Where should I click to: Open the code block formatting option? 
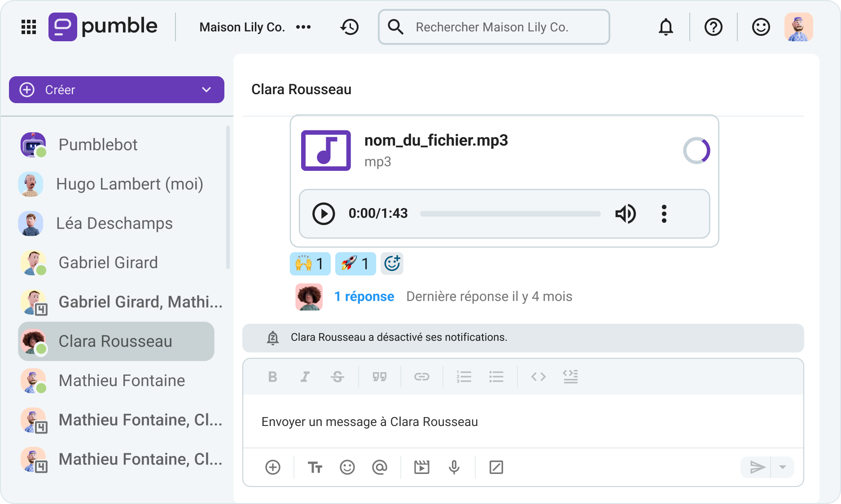538,377
